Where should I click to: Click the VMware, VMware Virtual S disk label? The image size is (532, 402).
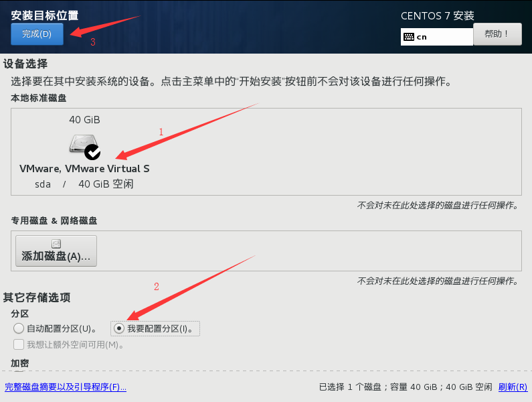pos(84,169)
